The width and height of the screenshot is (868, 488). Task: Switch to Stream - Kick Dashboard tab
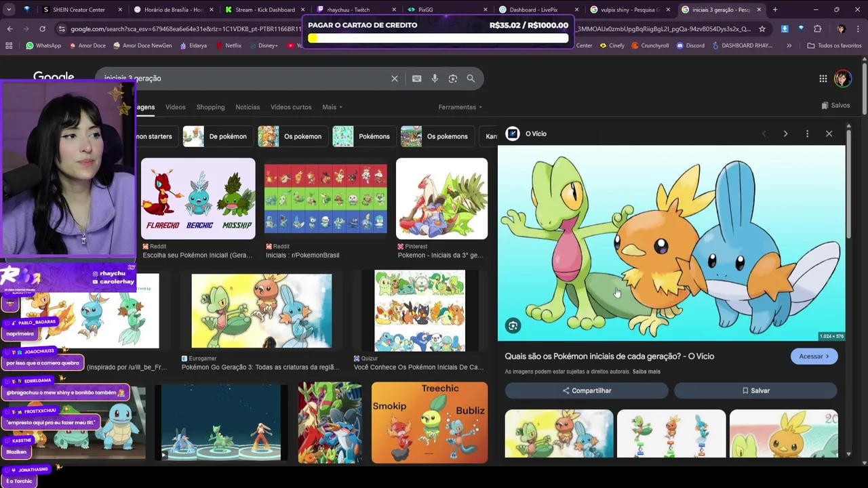click(267, 10)
